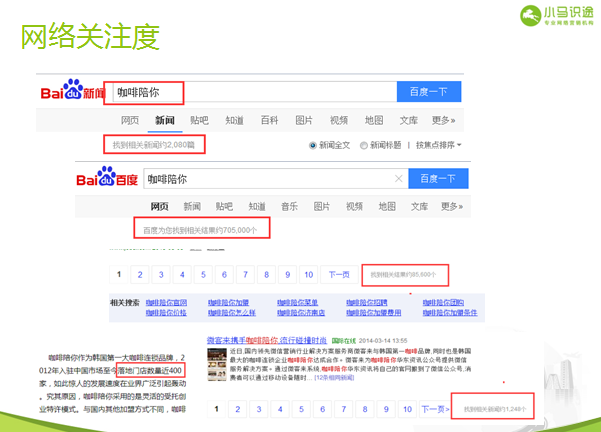Open related search 咖啡陪你菜单
The image size is (601, 432).
[297, 302]
